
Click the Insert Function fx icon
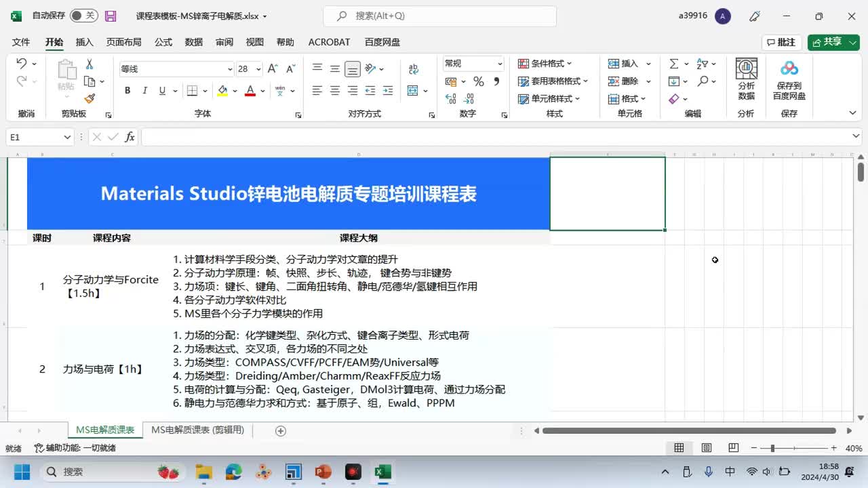pos(130,137)
